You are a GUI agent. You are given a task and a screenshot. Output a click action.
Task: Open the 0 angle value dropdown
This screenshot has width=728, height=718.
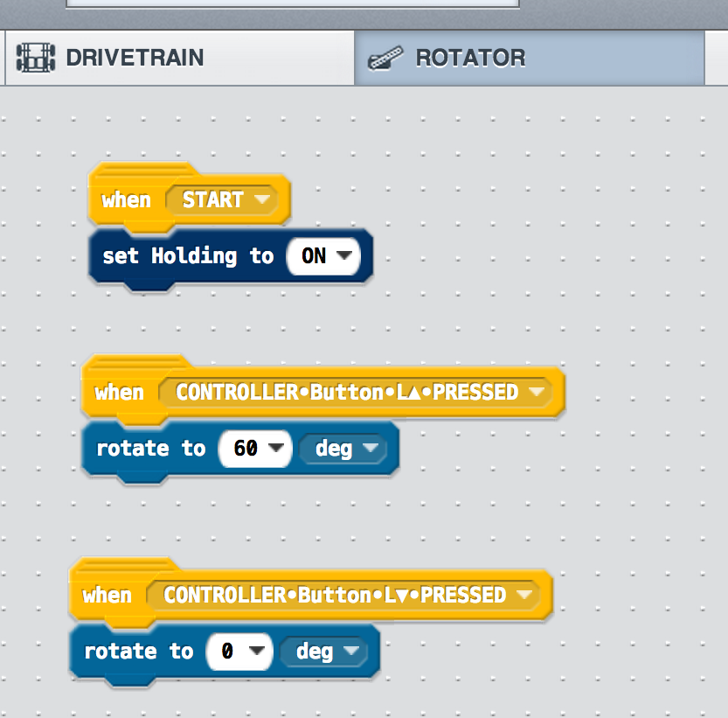(239, 652)
